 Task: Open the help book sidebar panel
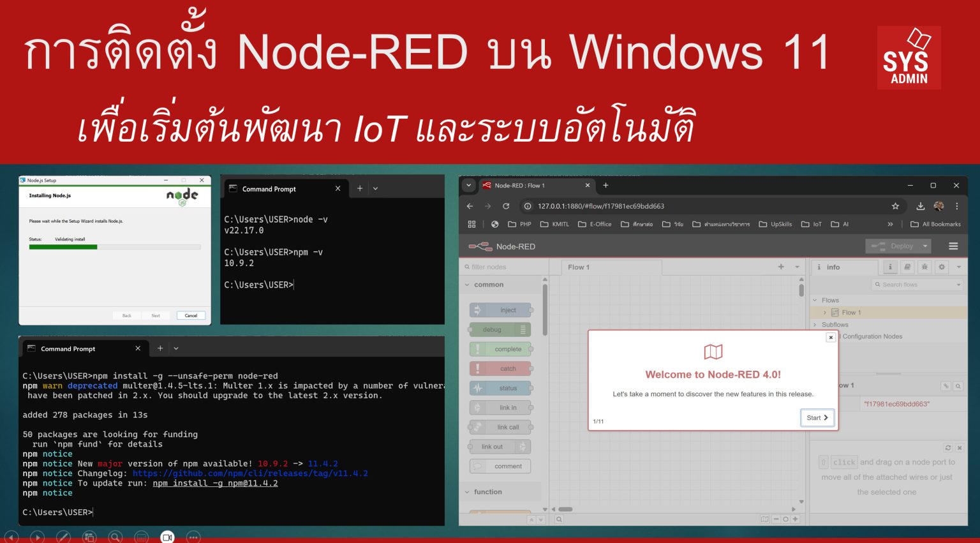907,267
